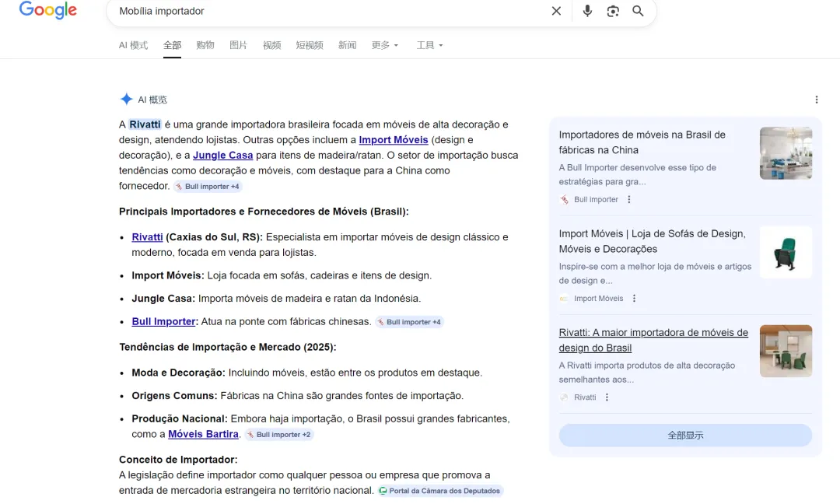840x504 pixels.
Task: Switch to the 视频 tab
Action: coord(271,45)
